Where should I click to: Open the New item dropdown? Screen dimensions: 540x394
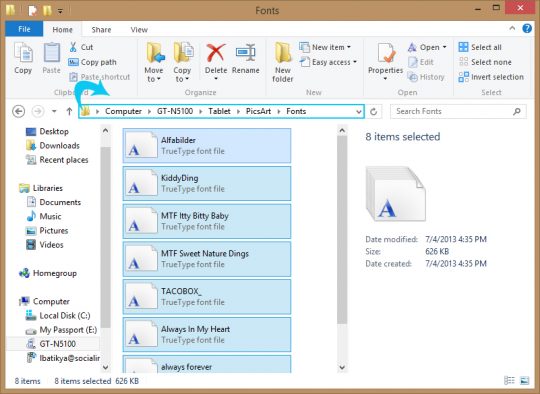325,47
